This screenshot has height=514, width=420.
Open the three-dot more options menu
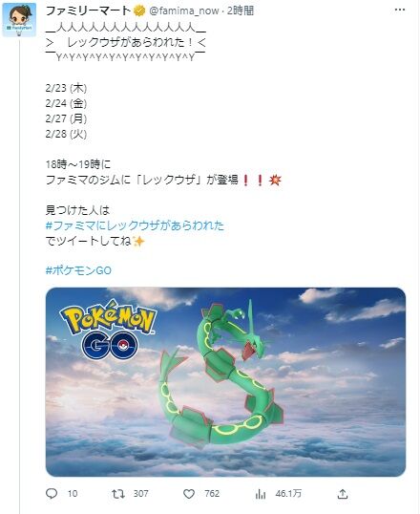(400, 10)
